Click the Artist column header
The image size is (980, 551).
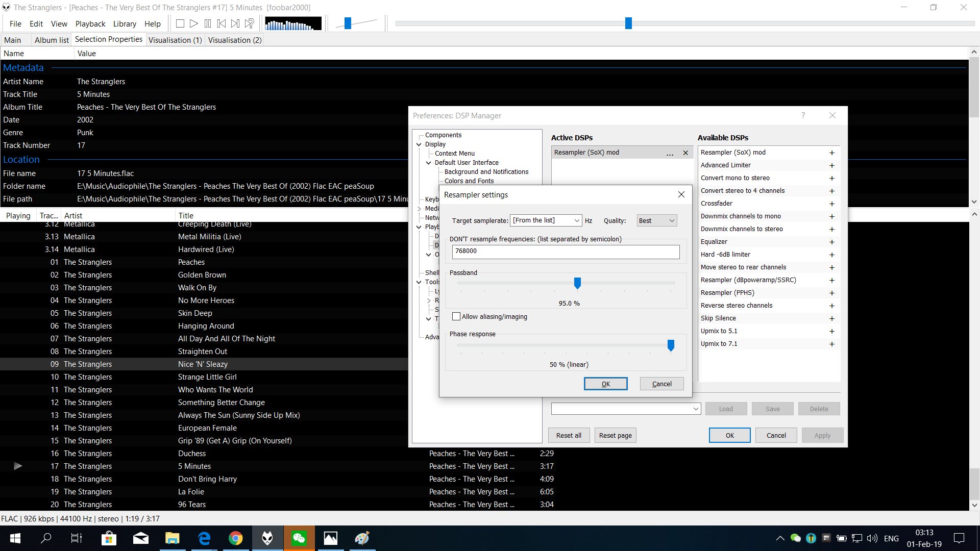coord(118,215)
